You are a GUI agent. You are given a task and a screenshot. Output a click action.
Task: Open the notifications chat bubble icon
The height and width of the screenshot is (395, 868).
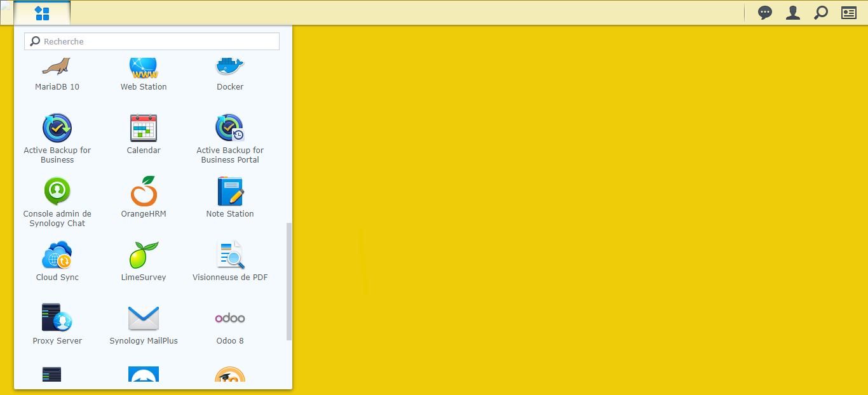765,13
